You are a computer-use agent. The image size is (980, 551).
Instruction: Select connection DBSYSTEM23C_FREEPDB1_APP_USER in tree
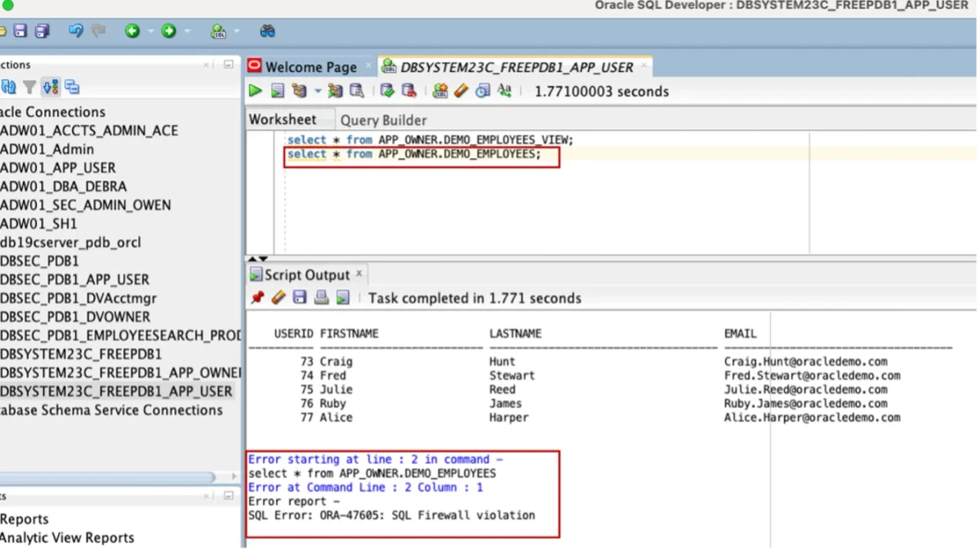(x=116, y=391)
